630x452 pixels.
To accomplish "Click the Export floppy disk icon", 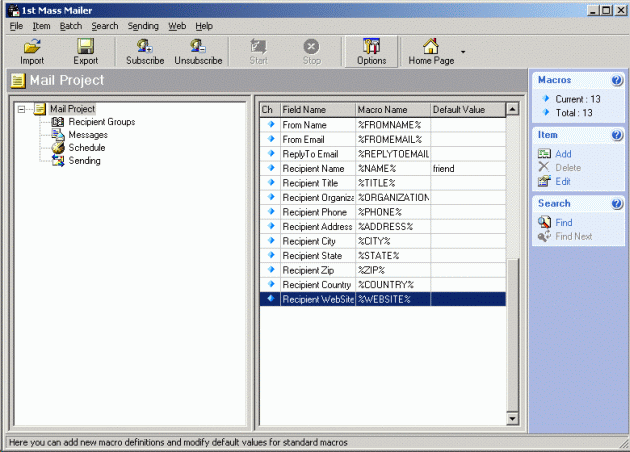I will click(85, 46).
